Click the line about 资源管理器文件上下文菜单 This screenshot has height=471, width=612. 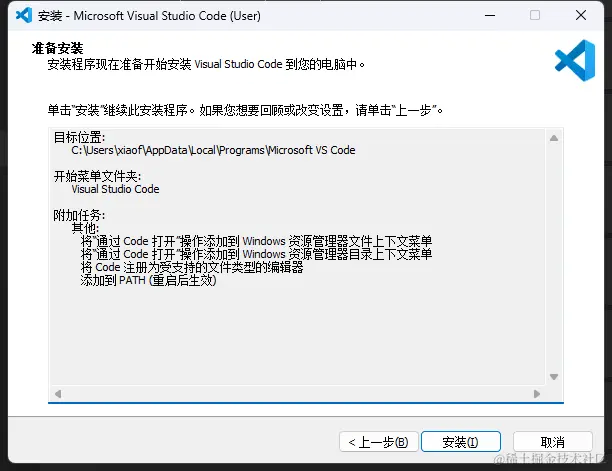pos(256,241)
